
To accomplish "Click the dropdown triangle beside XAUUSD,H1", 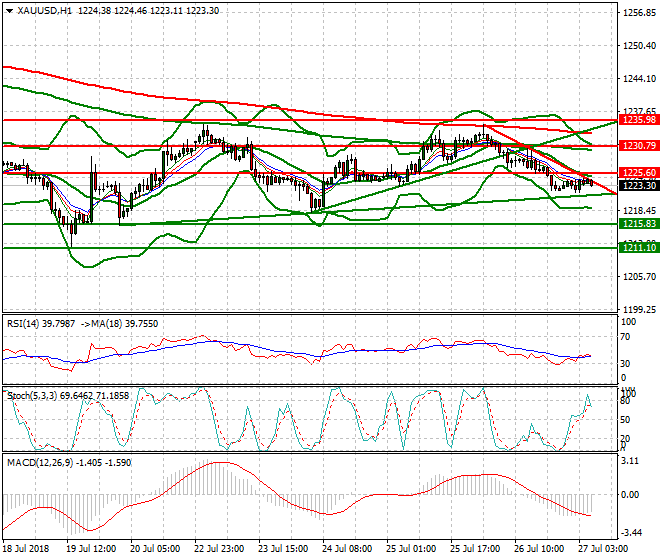I will click(x=9, y=11).
